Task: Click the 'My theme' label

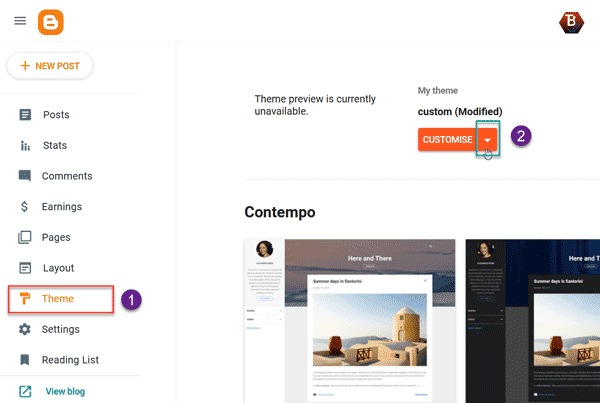Action: click(438, 91)
